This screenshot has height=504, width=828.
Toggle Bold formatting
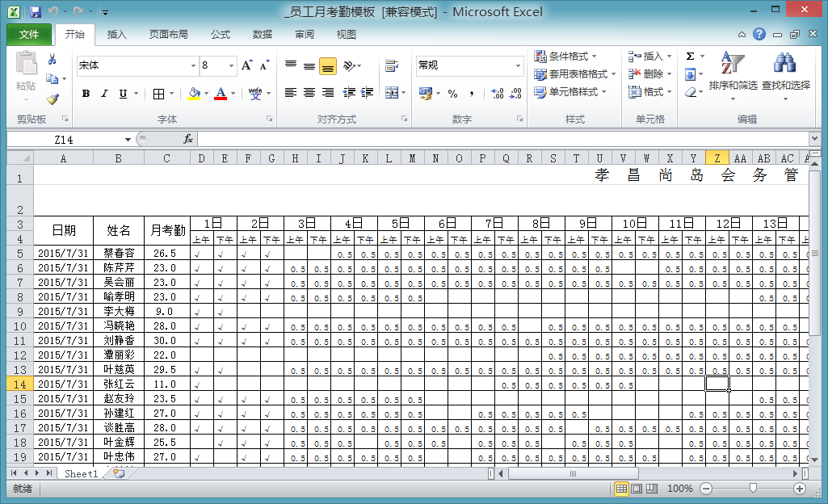(86, 94)
